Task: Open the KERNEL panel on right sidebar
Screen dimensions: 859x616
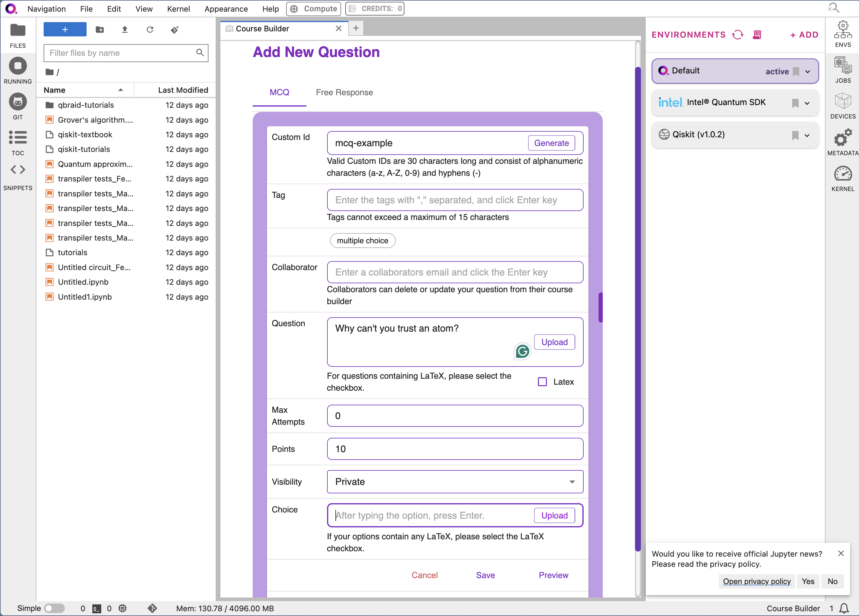Action: click(843, 178)
